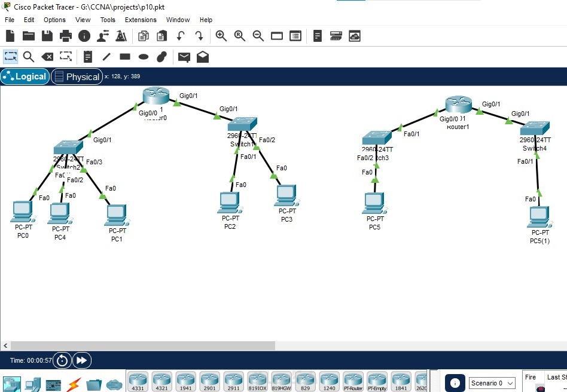Image resolution: width=567 pixels, height=392 pixels.
Task: Click the Power Cycle Devices button
Action: [x=62, y=360]
